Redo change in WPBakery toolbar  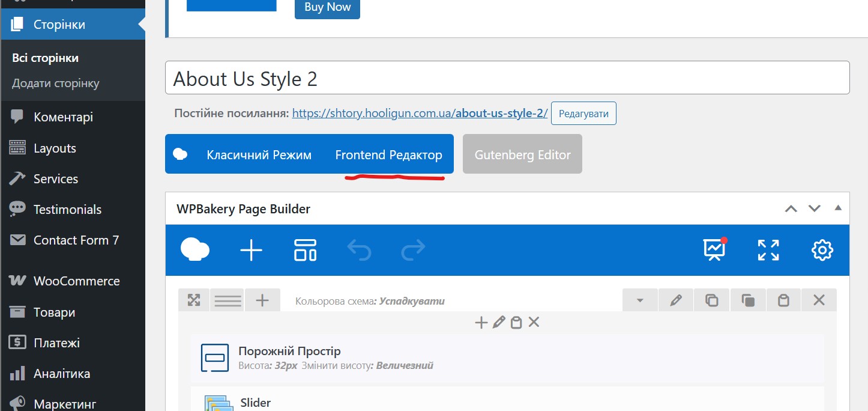pyautogui.click(x=413, y=250)
